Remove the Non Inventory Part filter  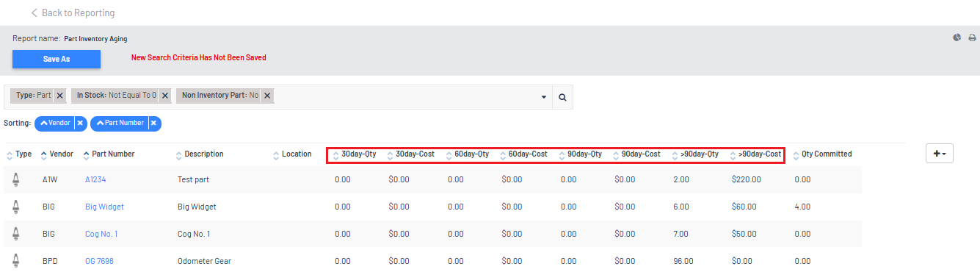coord(267,96)
